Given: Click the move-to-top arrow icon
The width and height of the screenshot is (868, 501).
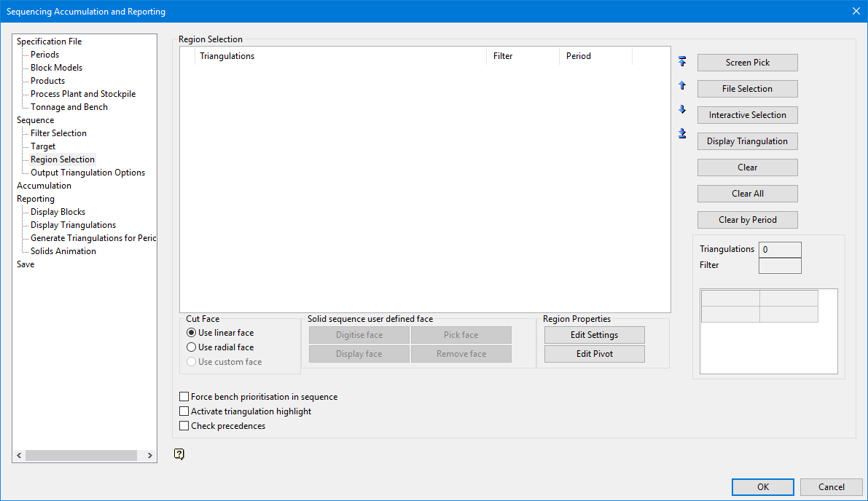Looking at the screenshot, I should pyautogui.click(x=682, y=61).
